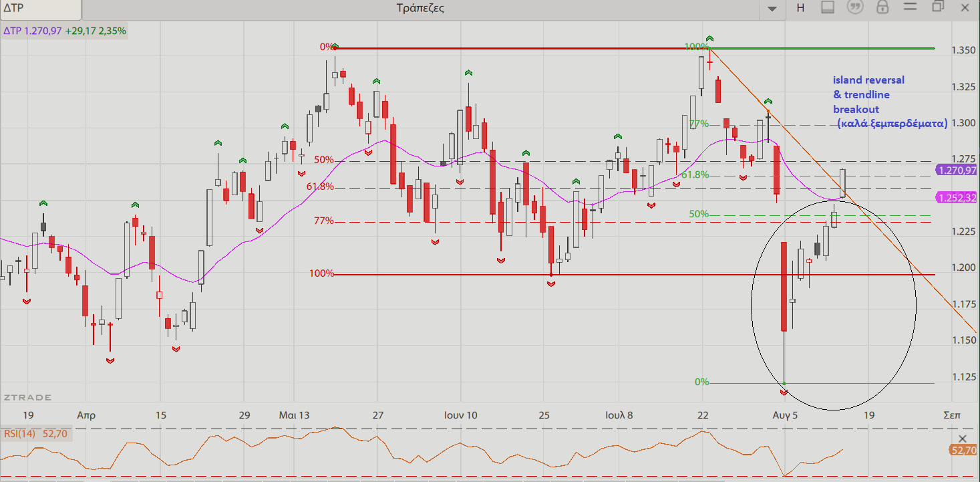Select the red 0% Fibonacci level label
This screenshot has width=980, height=482.
(327, 47)
